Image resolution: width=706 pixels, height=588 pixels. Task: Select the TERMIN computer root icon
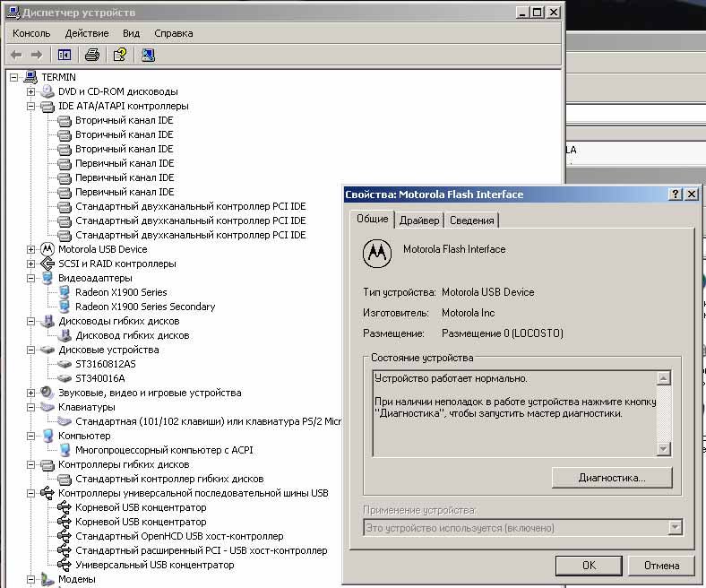[x=30, y=77]
